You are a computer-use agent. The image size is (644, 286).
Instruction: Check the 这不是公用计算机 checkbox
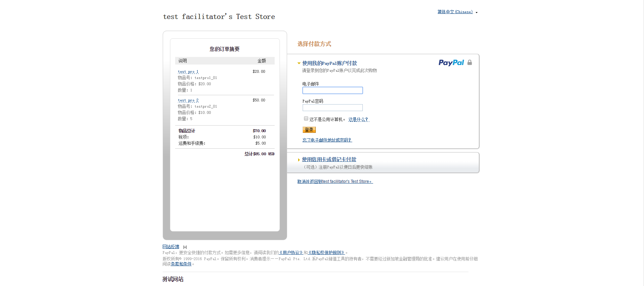click(306, 119)
